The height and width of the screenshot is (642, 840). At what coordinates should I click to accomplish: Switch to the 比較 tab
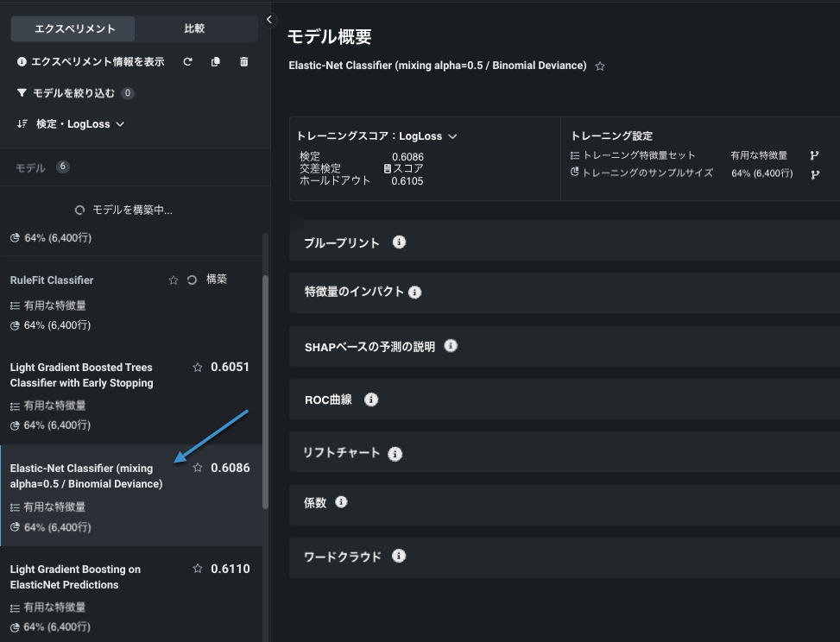click(194, 28)
